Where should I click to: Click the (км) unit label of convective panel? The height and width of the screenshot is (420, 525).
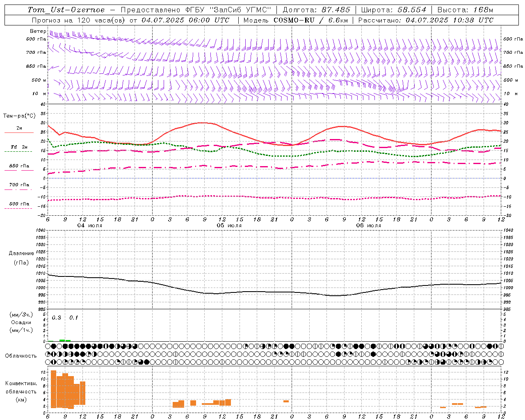coord(21,399)
